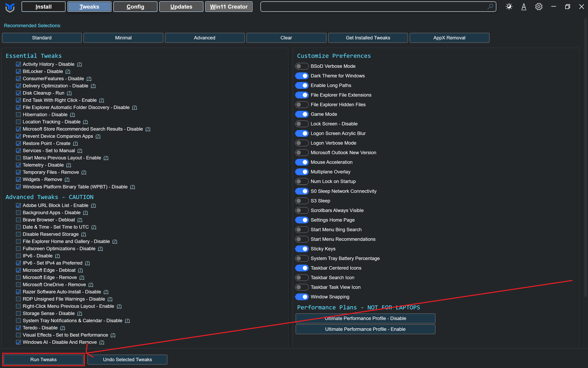Show help for Restore Point - Create
Screen dimensions: 588x368
(75, 144)
